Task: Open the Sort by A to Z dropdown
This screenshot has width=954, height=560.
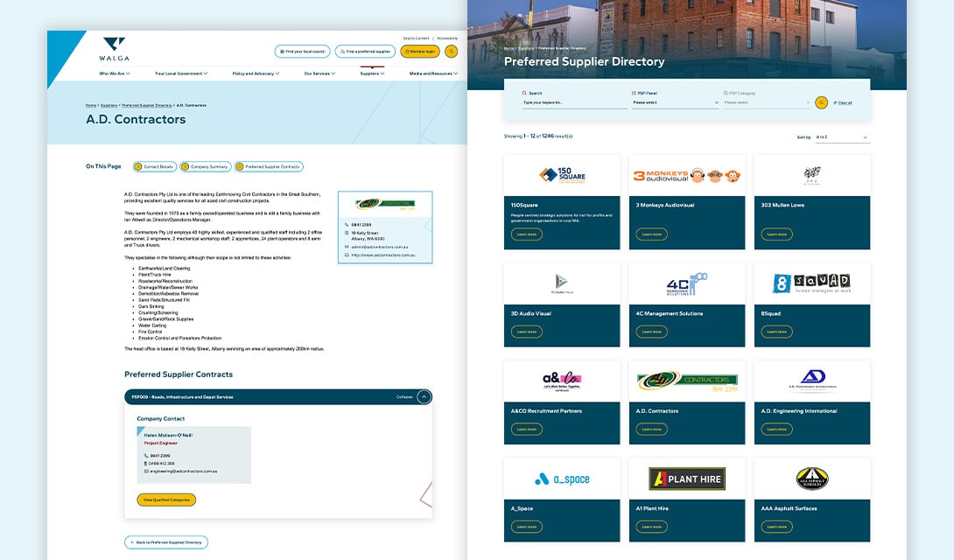Action: [842, 137]
